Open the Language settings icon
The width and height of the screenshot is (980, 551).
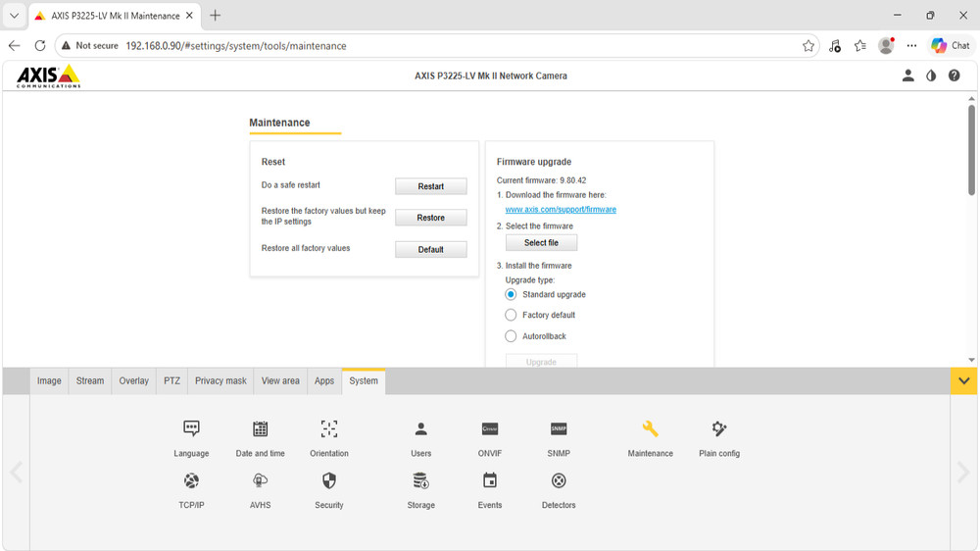click(x=191, y=429)
